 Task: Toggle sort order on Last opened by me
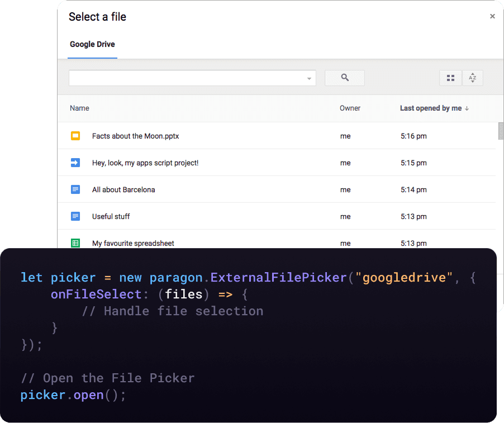pos(434,108)
